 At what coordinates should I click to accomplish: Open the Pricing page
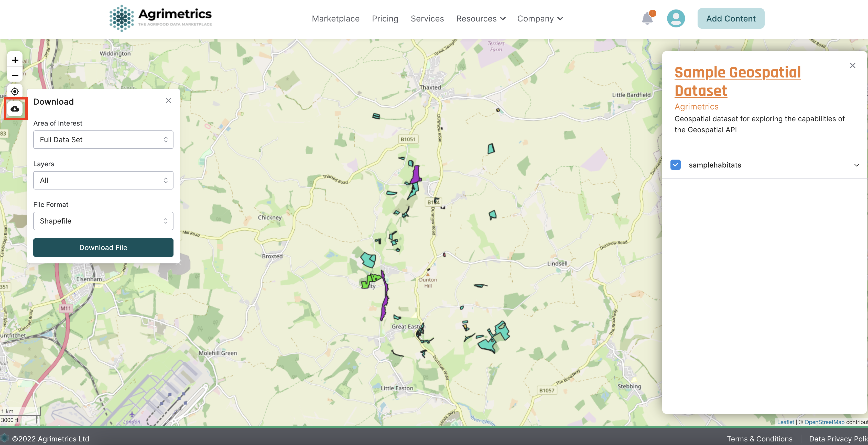(x=385, y=18)
